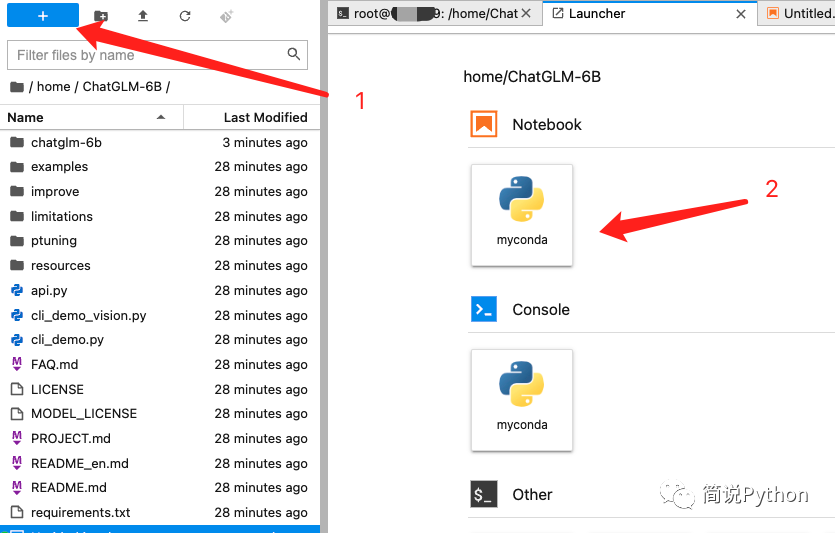Create a new folder via toolbar icon
835x533 pixels.
pyautogui.click(x=101, y=16)
